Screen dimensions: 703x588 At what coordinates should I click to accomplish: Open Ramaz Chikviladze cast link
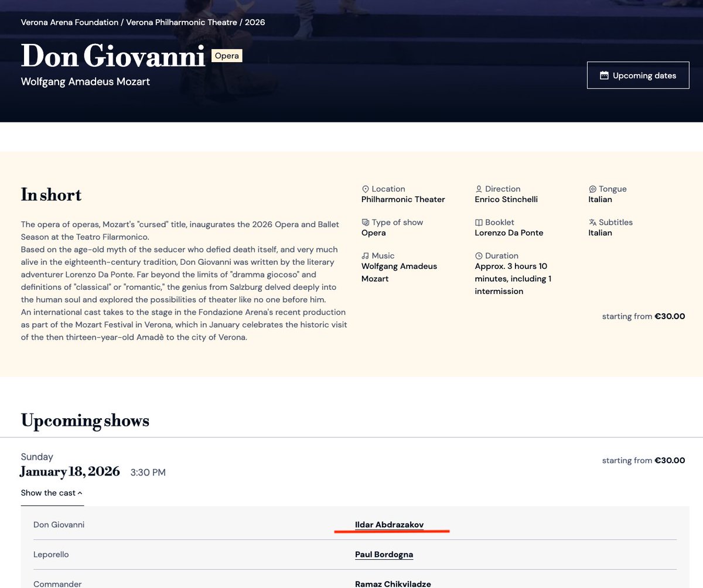(392, 584)
